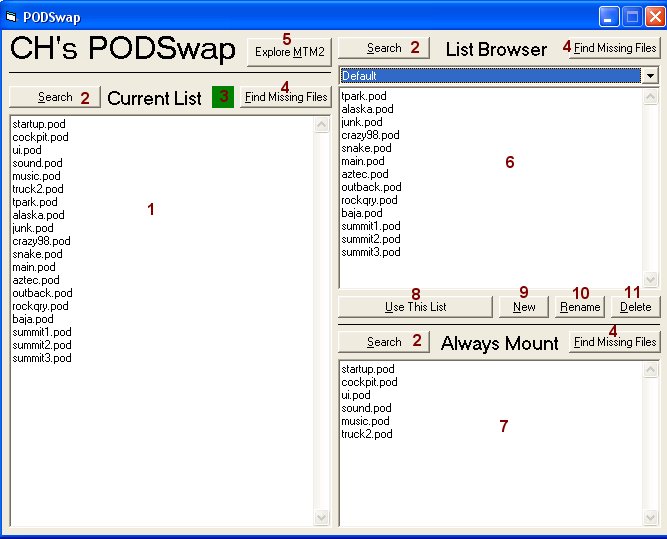Select junk.pod in Current List

click(33, 228)
